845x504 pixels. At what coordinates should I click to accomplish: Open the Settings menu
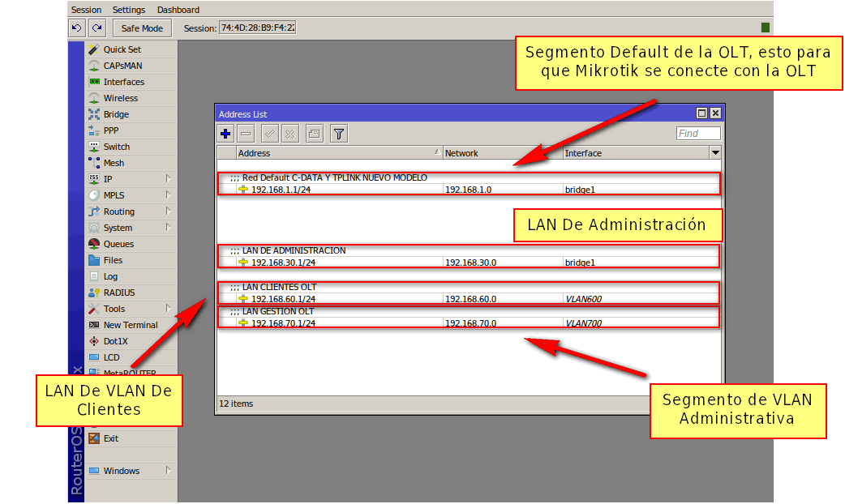point(128,10)
